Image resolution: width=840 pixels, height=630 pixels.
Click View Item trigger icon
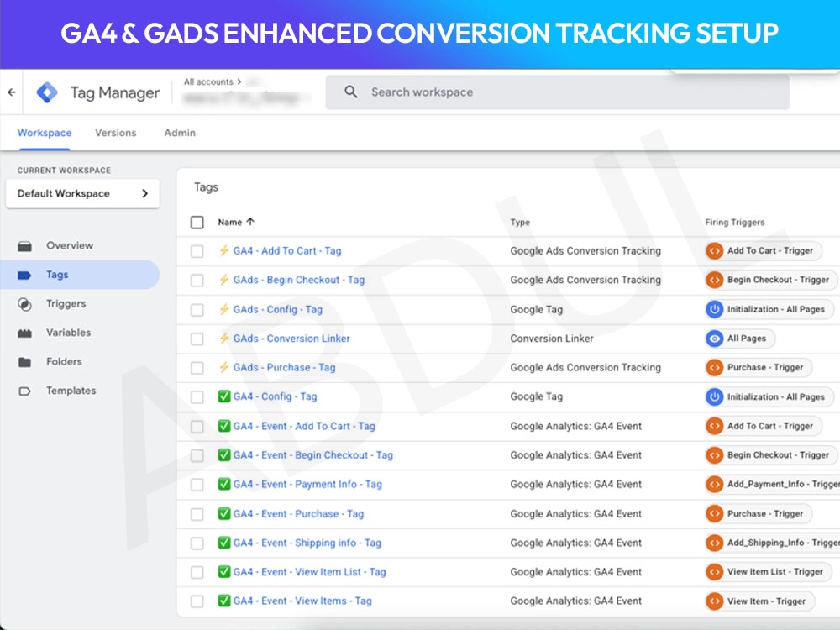pos(715,601)
